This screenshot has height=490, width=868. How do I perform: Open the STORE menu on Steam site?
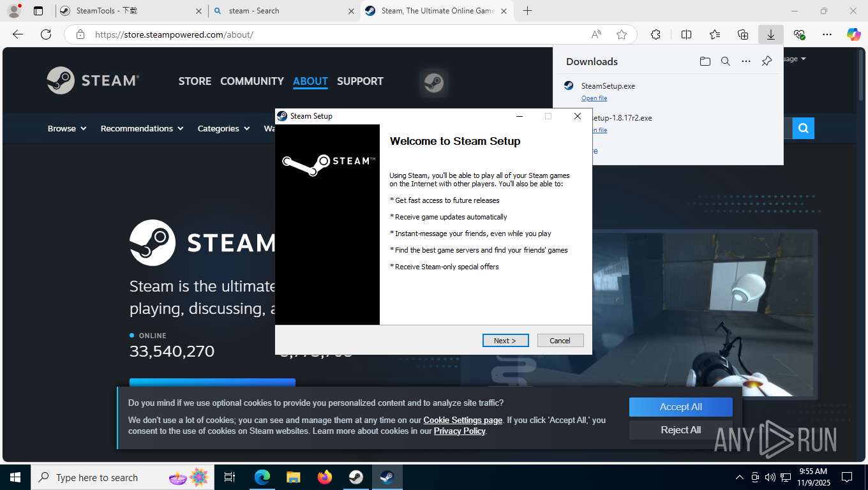click(x=195, y=81)
